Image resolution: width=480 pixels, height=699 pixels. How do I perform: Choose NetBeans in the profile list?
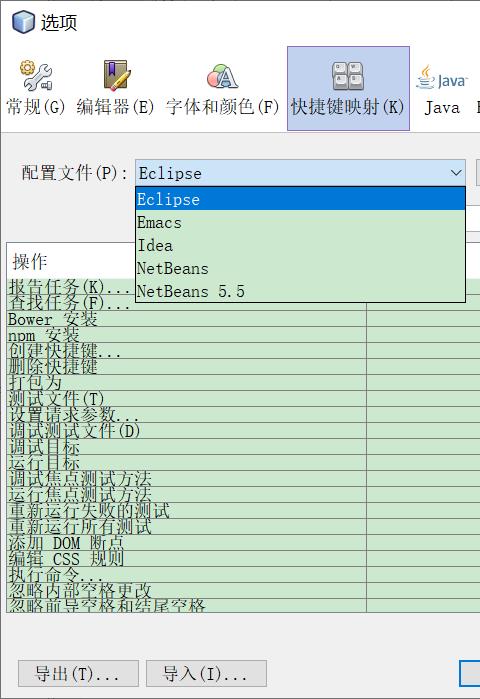tap(300, 268)
